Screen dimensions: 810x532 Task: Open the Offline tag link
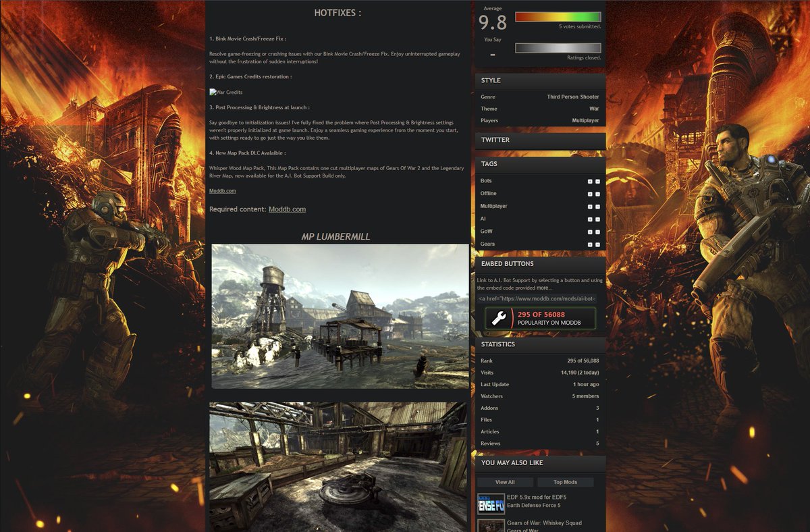pyautogui.click(x=488, y=194)
